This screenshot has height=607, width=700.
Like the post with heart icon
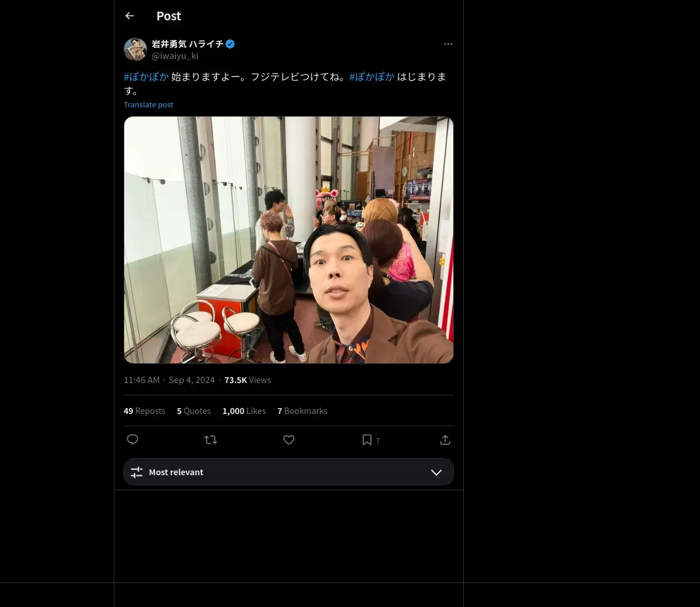(289, 440)
